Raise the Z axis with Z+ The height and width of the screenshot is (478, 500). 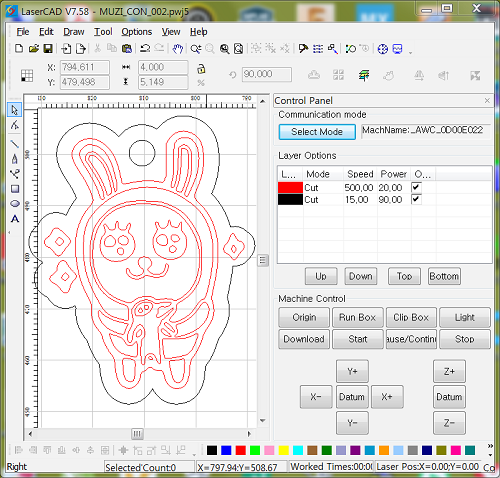click(x=449, y=371)
